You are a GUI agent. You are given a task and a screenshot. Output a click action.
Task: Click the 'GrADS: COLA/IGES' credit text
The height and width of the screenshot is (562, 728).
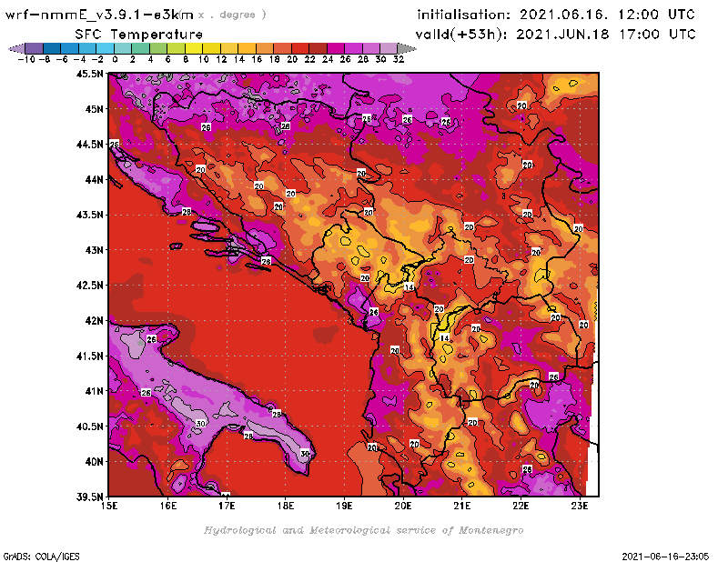click(x=41, y=557)
